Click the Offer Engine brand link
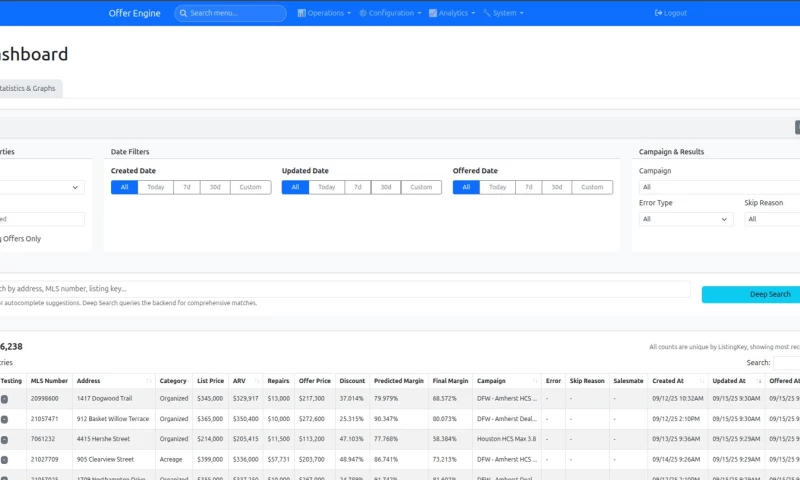This screenshot has height=480, width=800. coord(134,13)
